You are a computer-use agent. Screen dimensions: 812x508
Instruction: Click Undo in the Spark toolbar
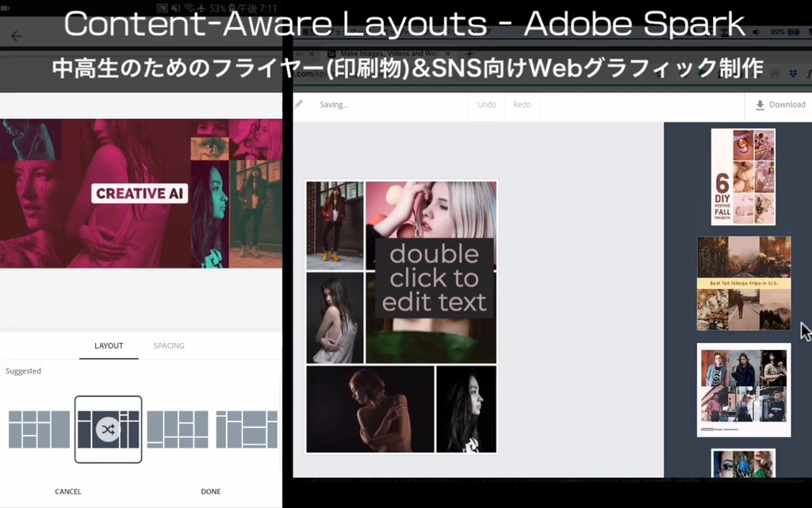click(487, 104)
